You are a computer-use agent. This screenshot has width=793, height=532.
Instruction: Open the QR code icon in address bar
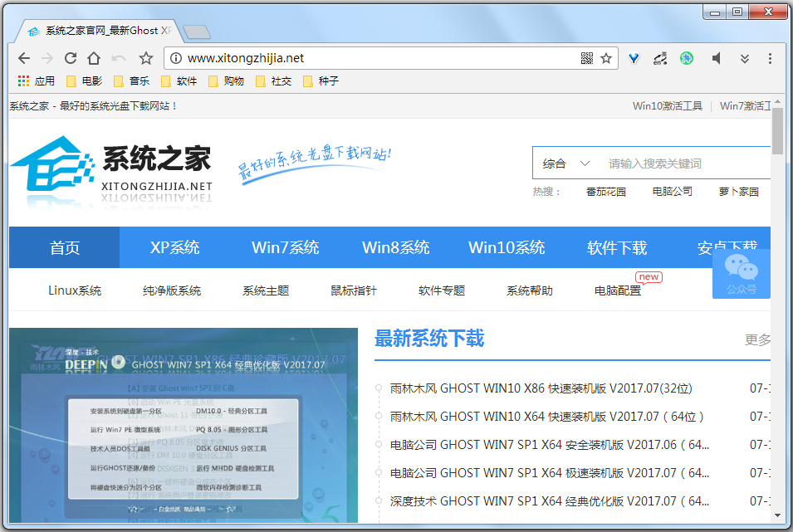[x=587, y=58]
